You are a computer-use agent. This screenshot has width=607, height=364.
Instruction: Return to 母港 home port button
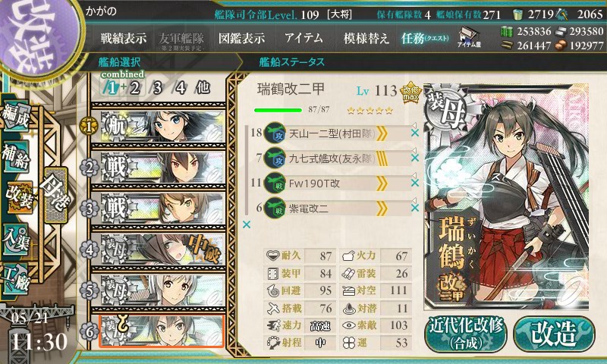(56, 195)
